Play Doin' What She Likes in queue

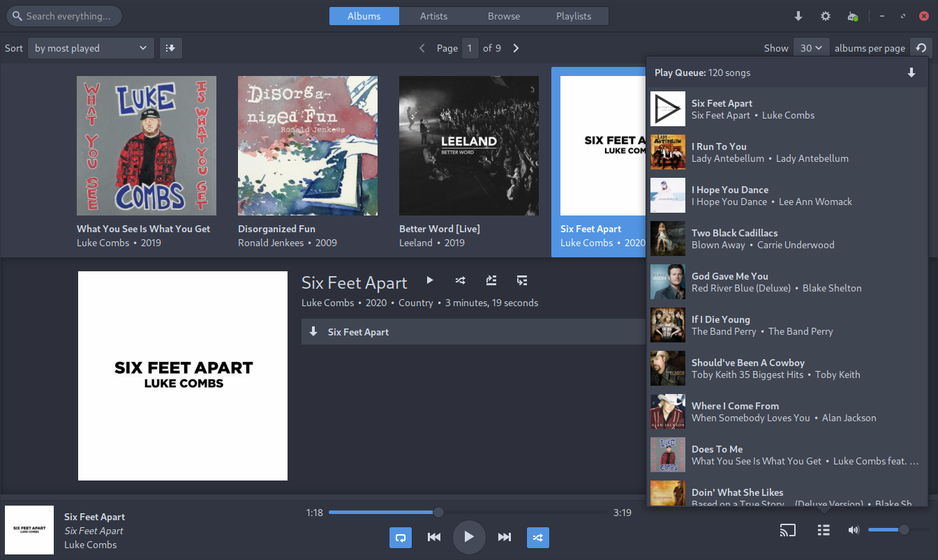click(787, 492)
